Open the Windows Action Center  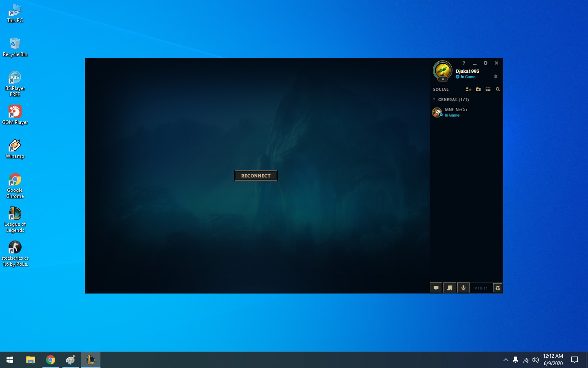[x=575, y=360]
